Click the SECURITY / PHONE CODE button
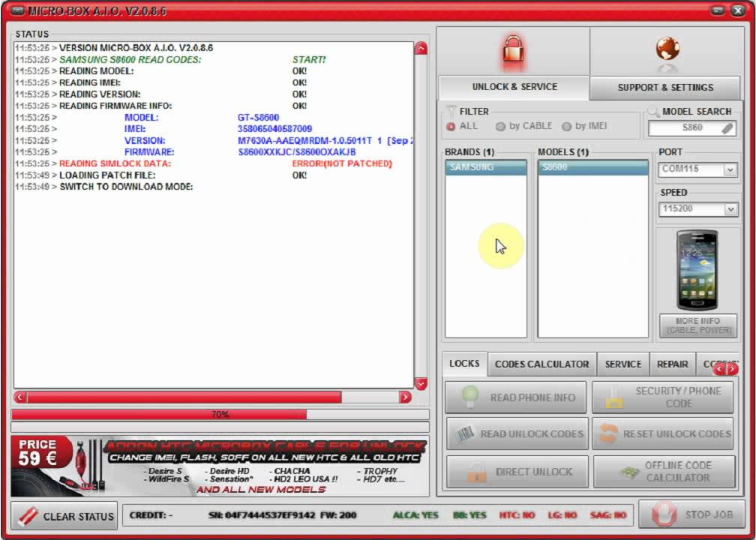The height and width of the screenshot is (540, 756). 662,397
